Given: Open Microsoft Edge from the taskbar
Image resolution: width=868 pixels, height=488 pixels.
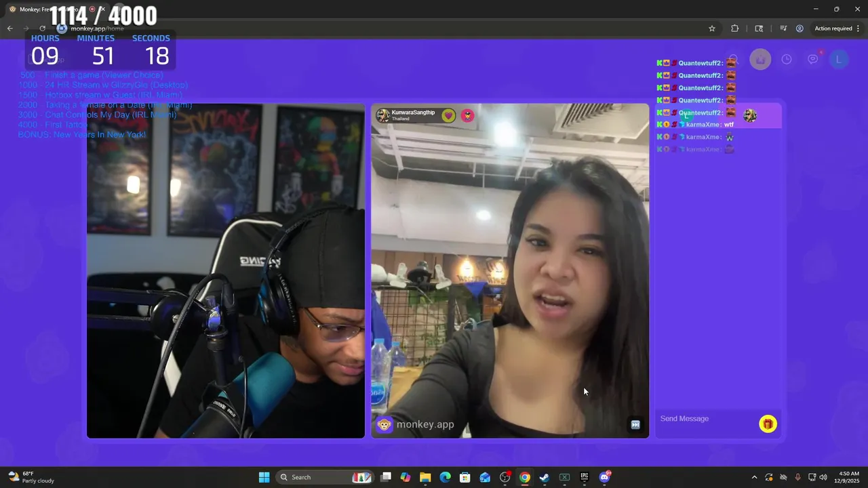Looking at the screenshot, I should [x=445, y=477].
